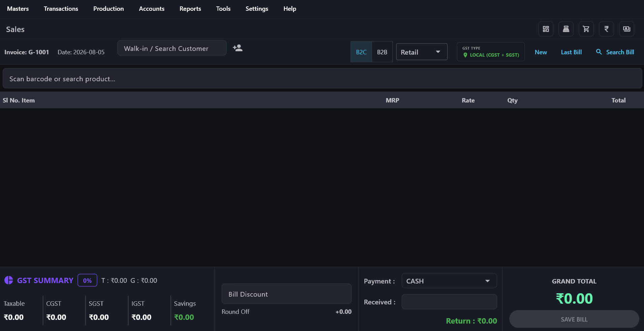Open the Settings menu
The height and width of the screenshot is (331, 644).
point(257,9)
